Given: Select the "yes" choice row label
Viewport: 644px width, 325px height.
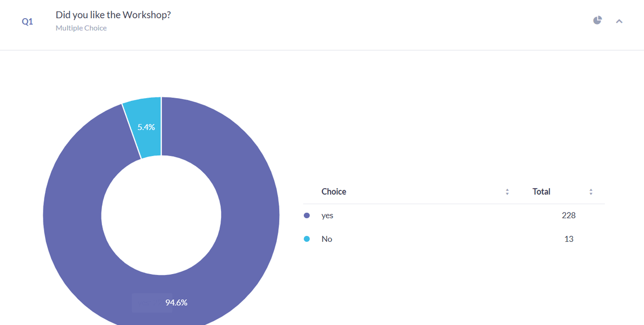Looking at the screenshot, I should coord(327,216).
